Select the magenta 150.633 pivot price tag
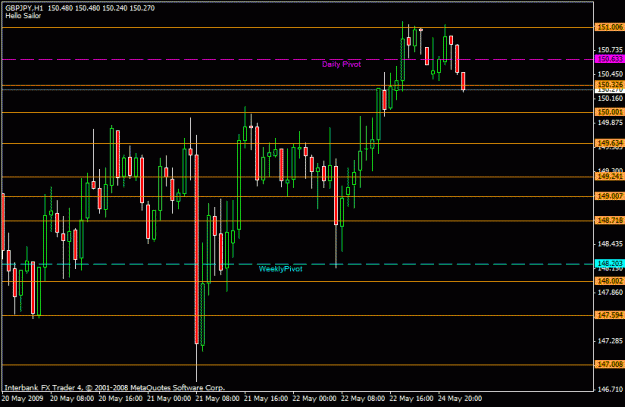 609,59
